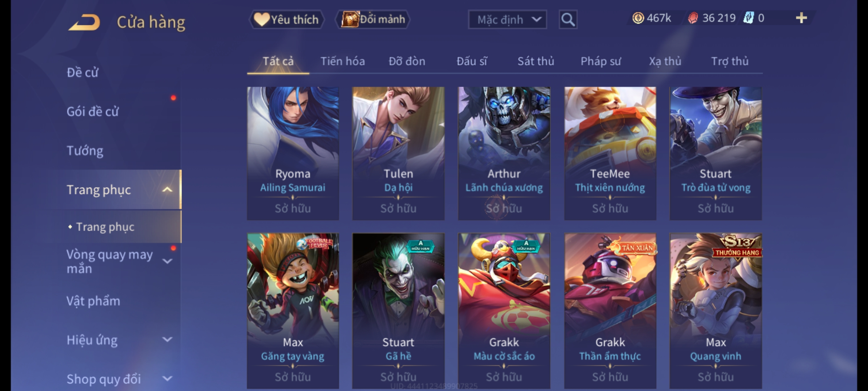Viewport: 868px width, 391px height.
Task: Expand the Shop quy đổi section
Action: [x=167, y=379]
